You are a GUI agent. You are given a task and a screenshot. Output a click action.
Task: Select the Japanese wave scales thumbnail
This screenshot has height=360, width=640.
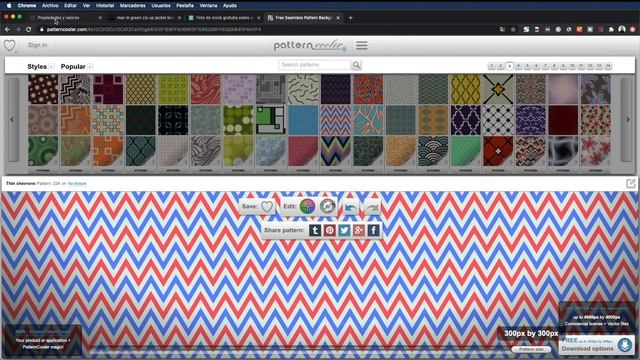click(x=433, y=151)
